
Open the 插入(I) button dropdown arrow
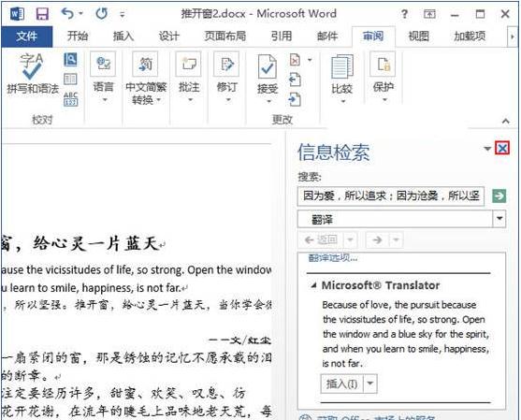[x=370, y=384]
